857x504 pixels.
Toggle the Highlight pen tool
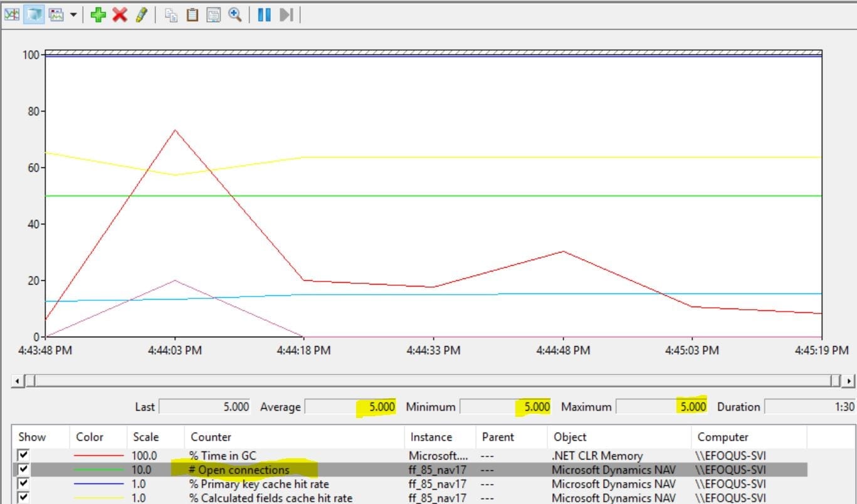coord(141,14)
